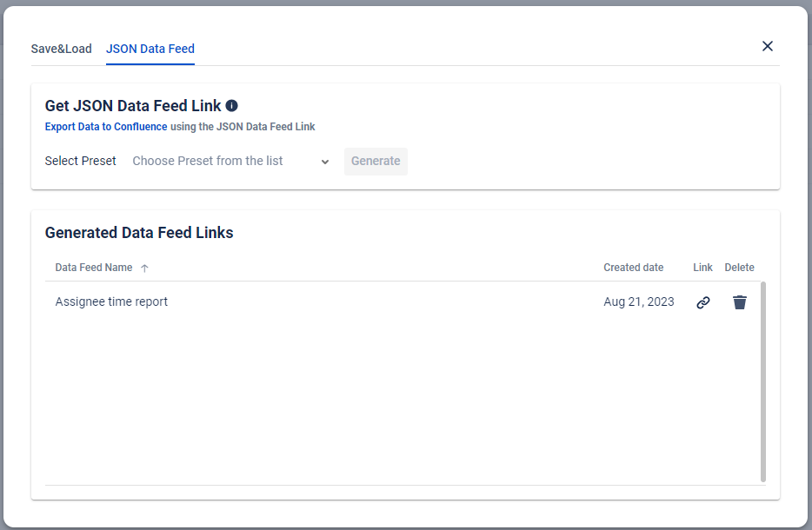This screenshot has width=812, height=530.
Task: Open the Select Preset dropdown chevron
Action: coord(325,162)
